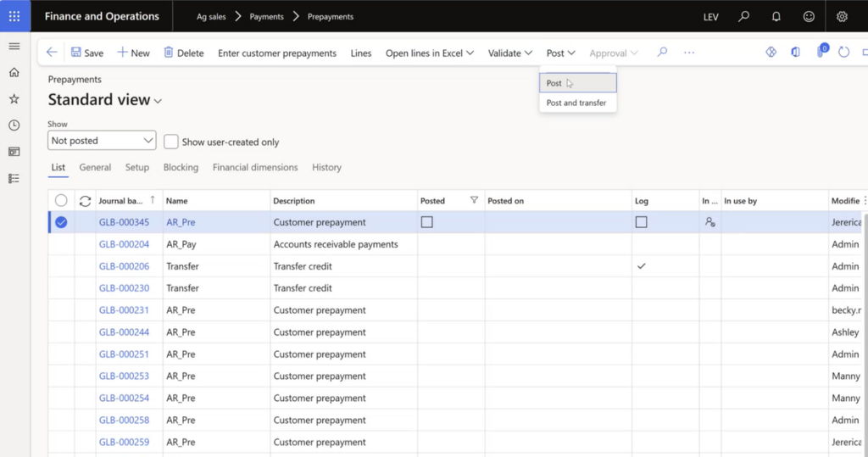Click Ag sales breadcrumb
Viewport: 868px width, 457px height.
211,17
